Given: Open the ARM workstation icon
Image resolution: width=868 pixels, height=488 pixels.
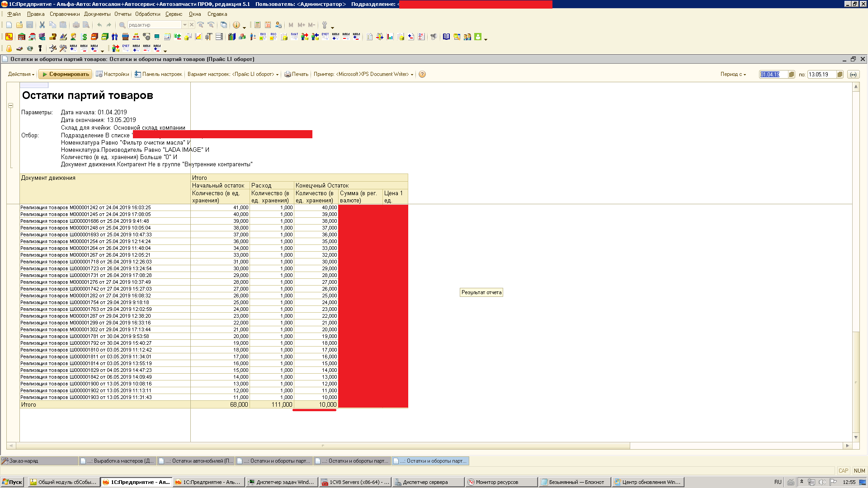Looking at the screenshot, I should (x=9, y=37).
